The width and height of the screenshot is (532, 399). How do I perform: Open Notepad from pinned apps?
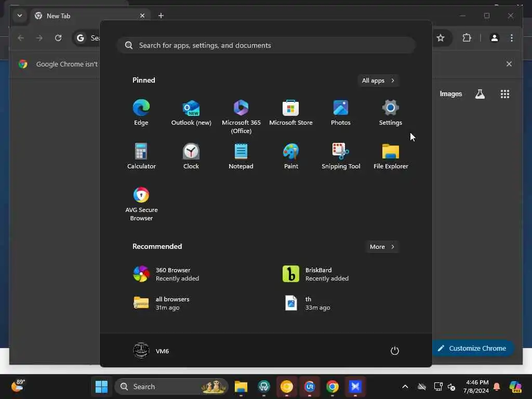(x=241, y=156)
